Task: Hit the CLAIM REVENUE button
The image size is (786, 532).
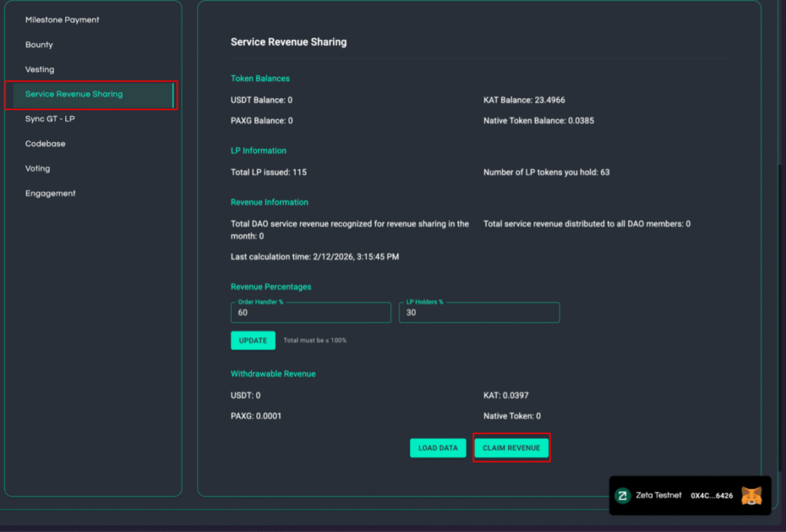Action: [x=511, y=448]
